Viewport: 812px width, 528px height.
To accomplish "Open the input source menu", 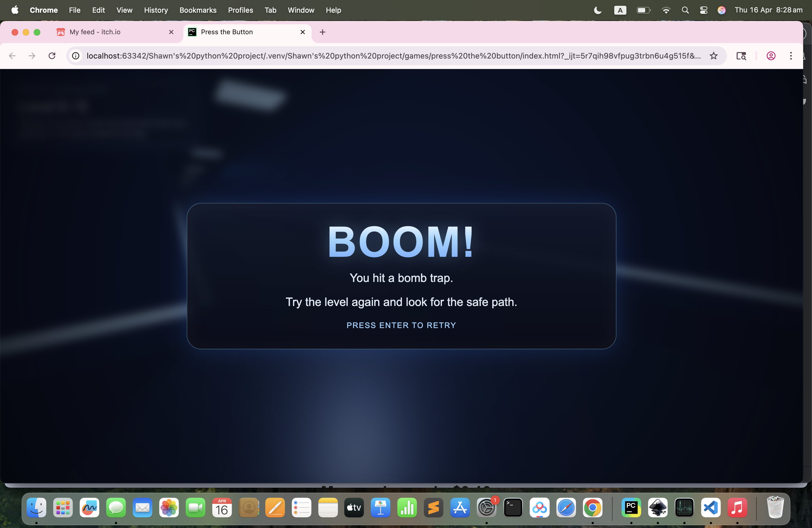I will [620, 10].
